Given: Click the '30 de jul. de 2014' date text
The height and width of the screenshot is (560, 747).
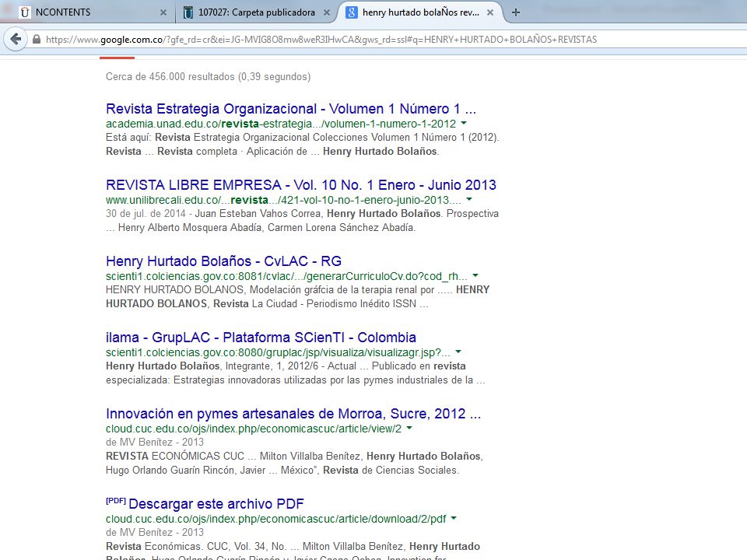Looking at the screenshot, I should [146, 213].
